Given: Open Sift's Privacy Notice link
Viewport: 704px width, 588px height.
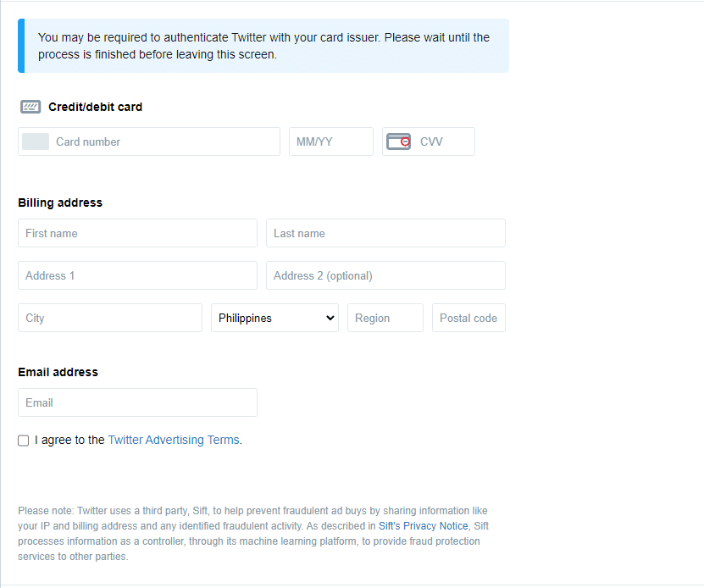Looking at the screenshot, I should pyautogui.click(x=424, y=526).
